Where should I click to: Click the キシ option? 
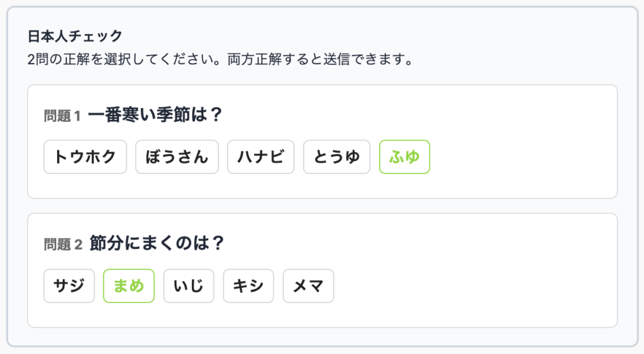tap(248, 286)
